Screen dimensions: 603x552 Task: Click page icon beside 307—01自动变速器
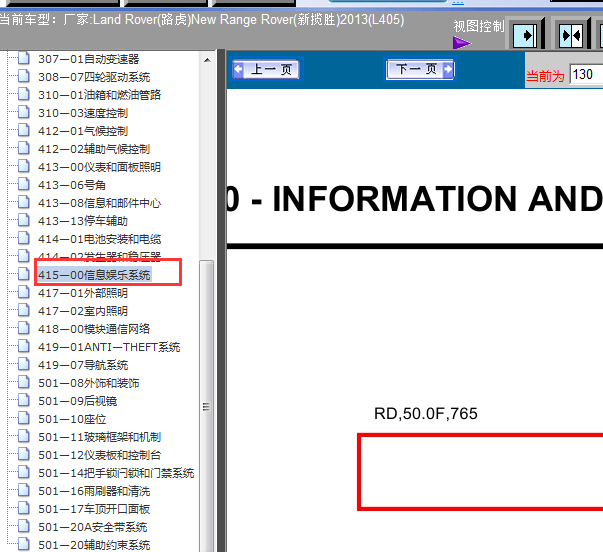(24, 58)
